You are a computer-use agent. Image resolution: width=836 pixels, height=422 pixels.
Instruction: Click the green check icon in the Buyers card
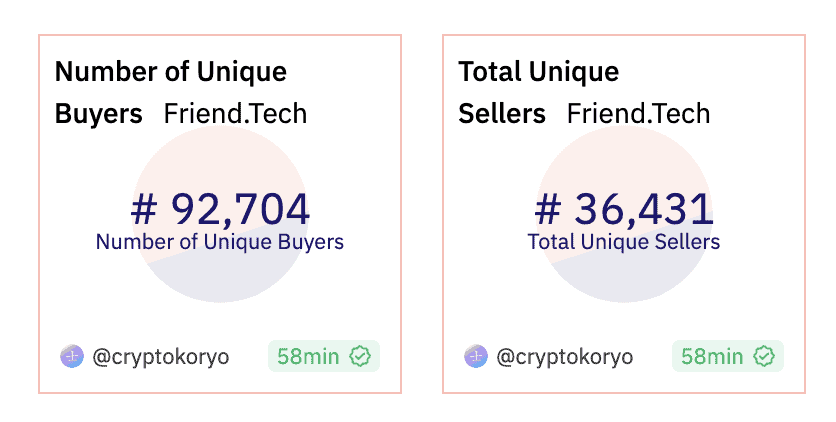click(360, 356)
